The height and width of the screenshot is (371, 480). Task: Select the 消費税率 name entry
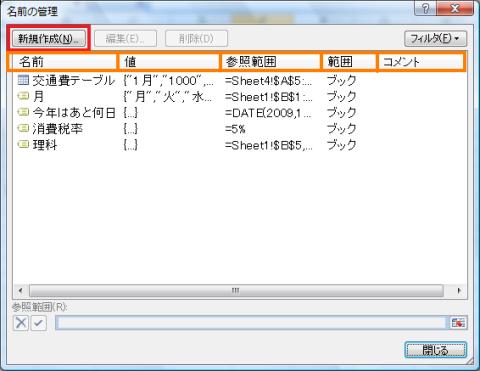coord(58,129)
